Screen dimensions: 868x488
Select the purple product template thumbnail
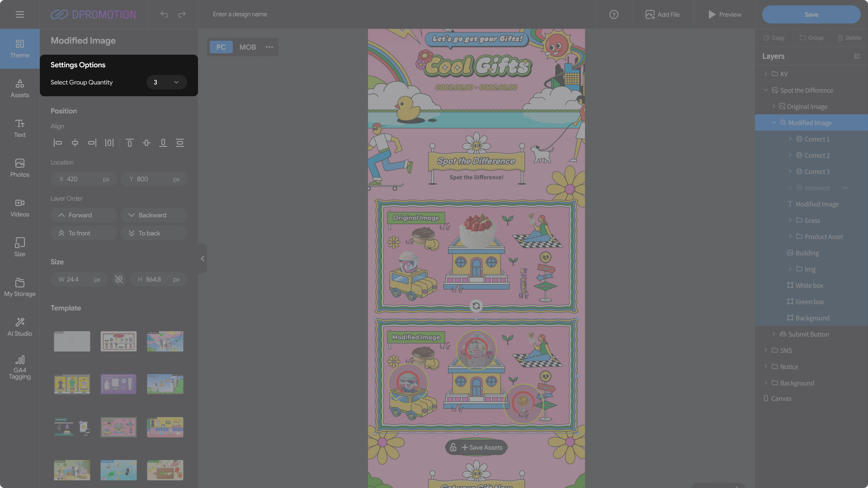click(x=118, y=384)
